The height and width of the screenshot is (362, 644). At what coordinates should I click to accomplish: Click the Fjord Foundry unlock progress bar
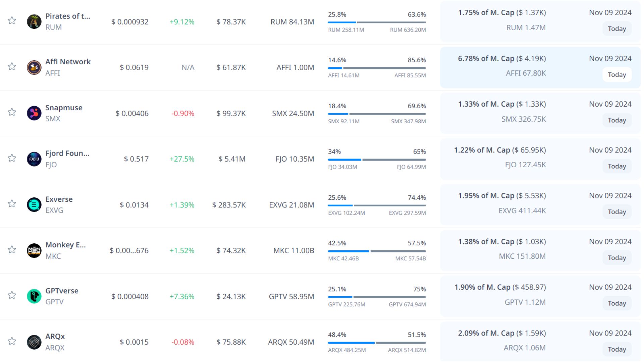pyautogui.click(x=377, y=160)
